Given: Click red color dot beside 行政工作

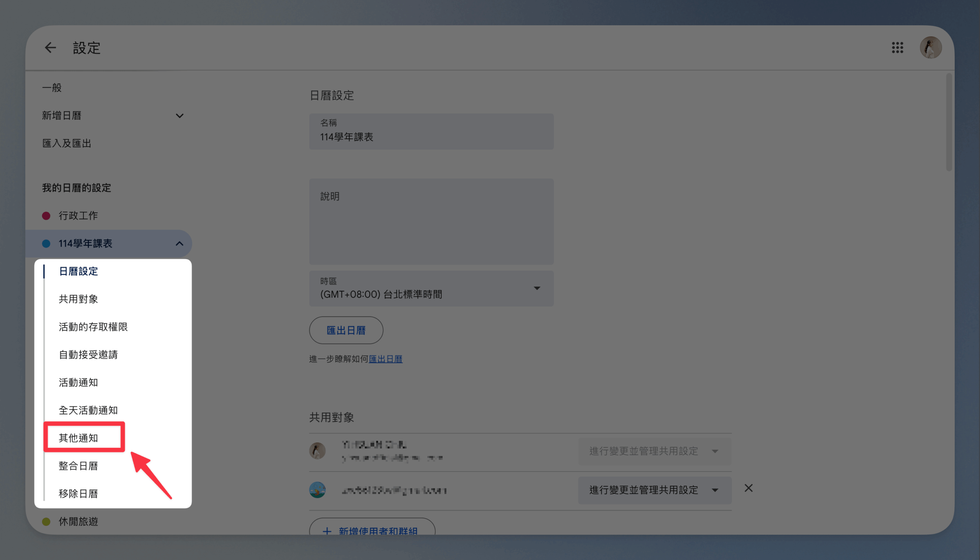Looking at the screenshot, I should point(46,216).
